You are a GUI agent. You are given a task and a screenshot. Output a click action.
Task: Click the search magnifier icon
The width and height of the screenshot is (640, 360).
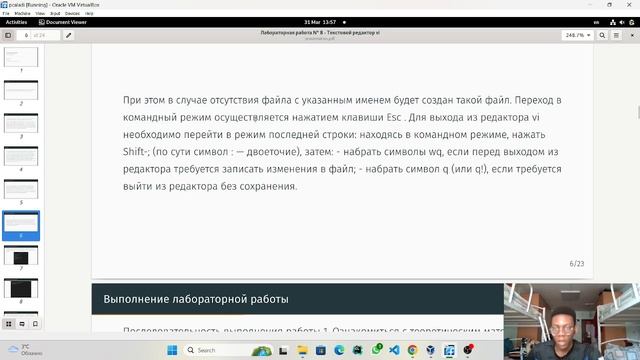point(602,36)
